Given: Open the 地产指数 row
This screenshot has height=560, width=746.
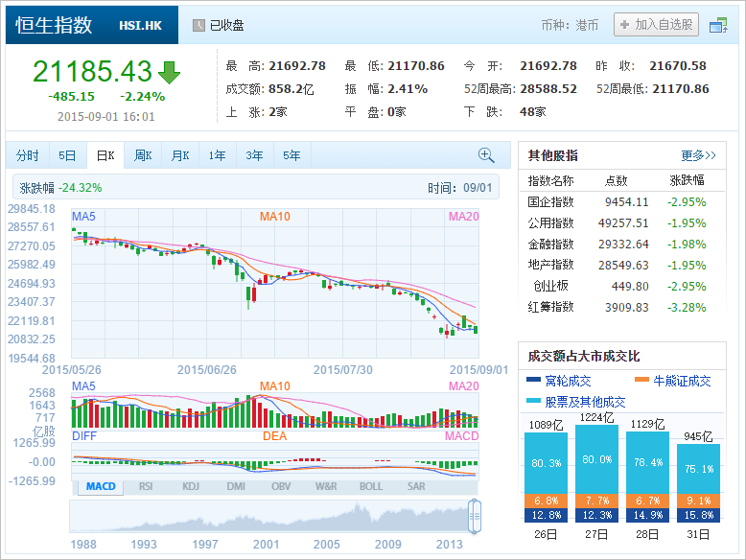Looking at the screenshot, I should point(622,265).
